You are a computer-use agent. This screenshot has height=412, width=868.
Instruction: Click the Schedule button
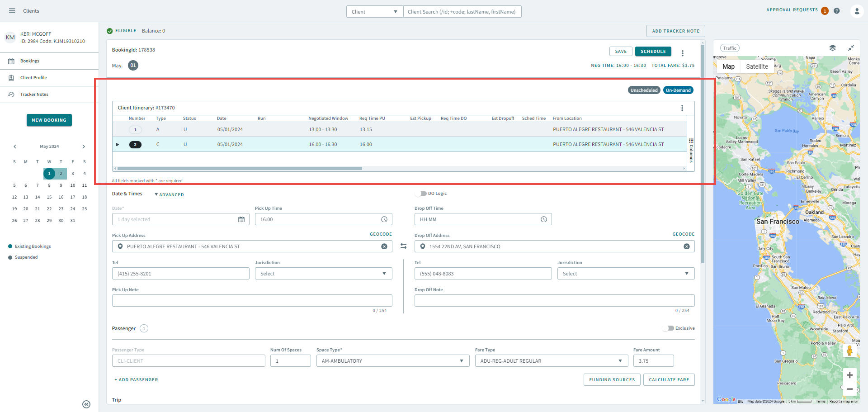click(653, 52)
